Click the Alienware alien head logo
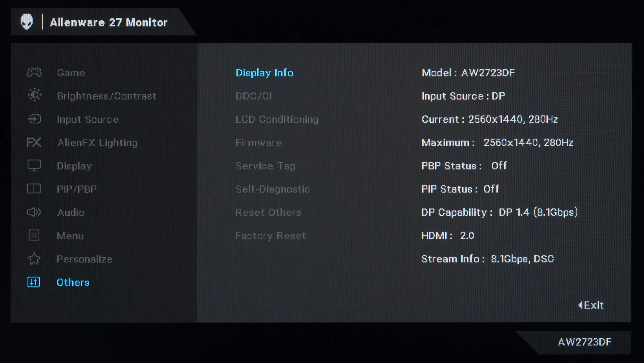 [27, 22]
